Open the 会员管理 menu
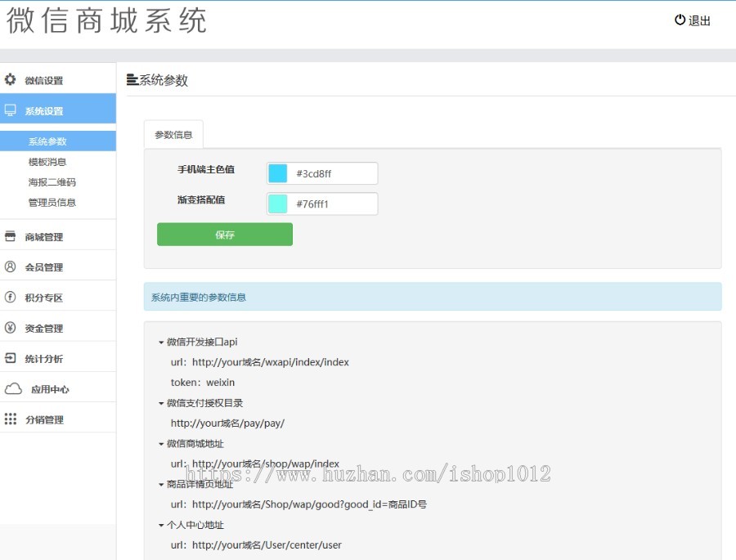The width and height of the screenshot is (736, 560). [x=58, y=267]
